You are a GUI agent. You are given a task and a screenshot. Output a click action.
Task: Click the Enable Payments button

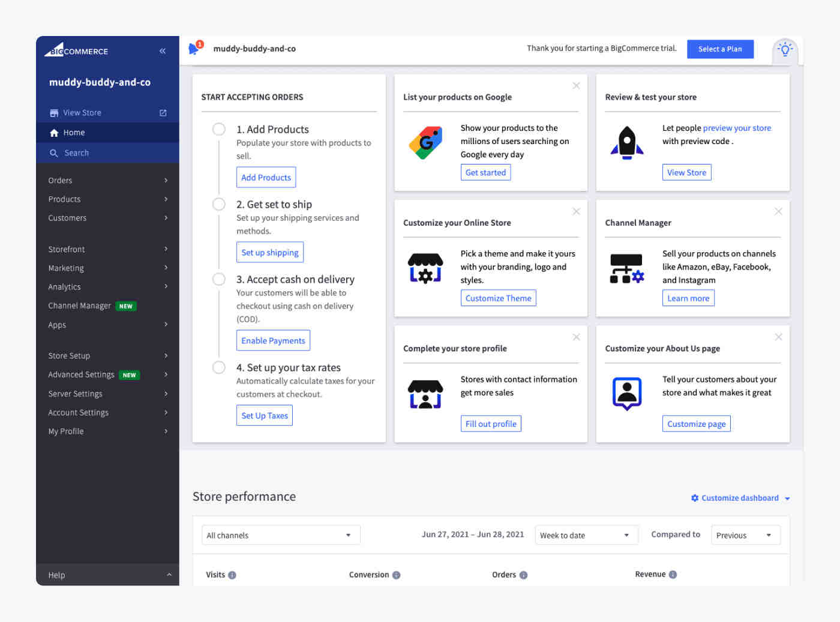pos(273,340)
